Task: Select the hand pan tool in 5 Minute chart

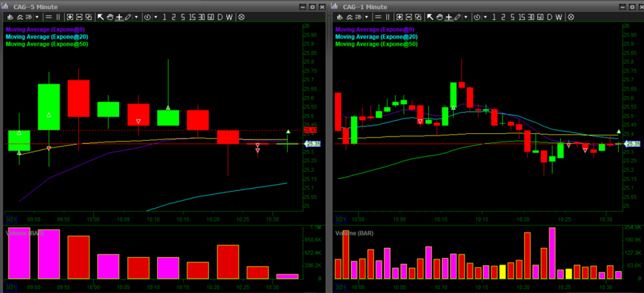Action: coord(110,16)
